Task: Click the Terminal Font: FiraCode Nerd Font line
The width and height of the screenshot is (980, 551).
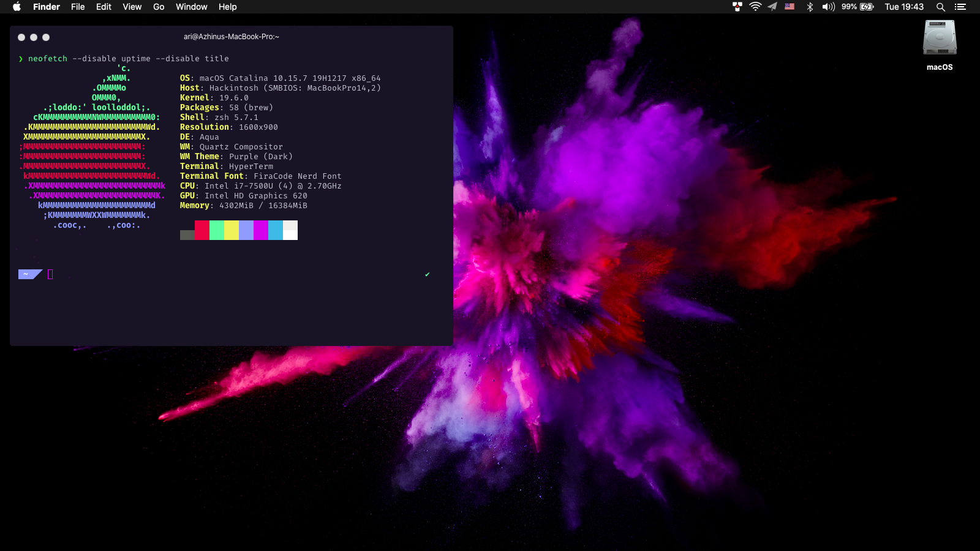Action: pyautogui.click(x=261, y=176)
